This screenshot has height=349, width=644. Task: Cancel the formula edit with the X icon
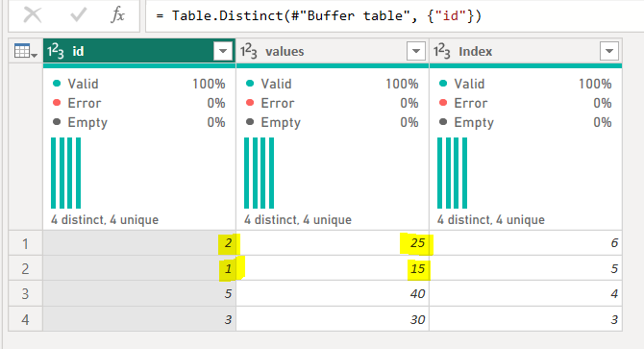[33, 15]
